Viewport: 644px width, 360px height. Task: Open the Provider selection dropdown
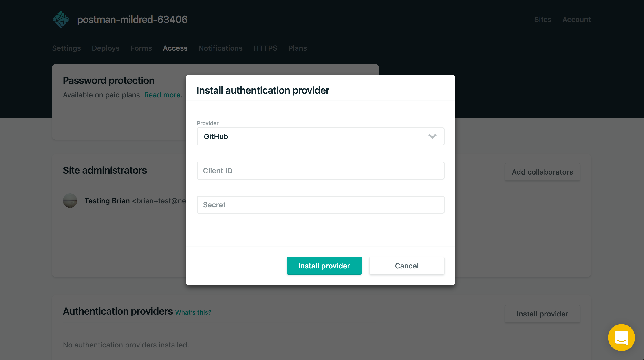[320, 136]
